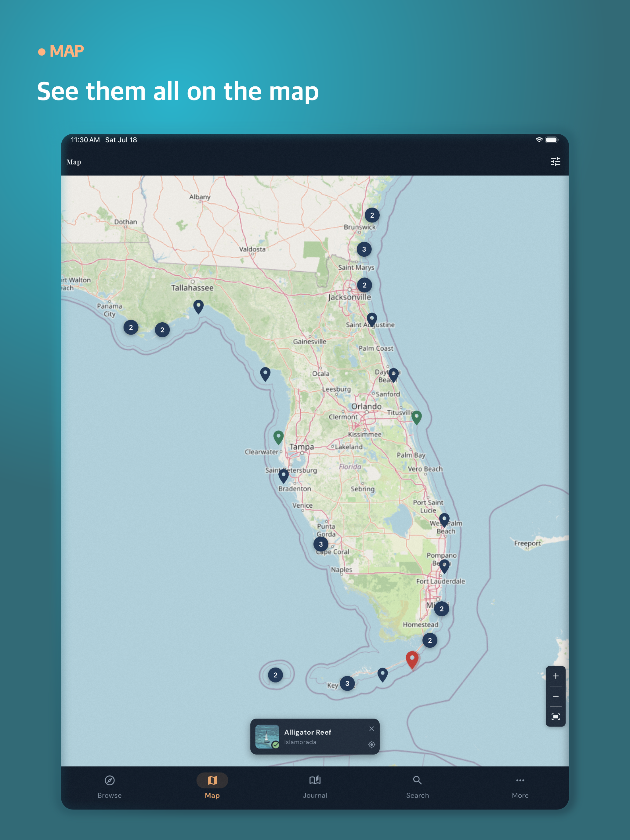Tap the green pin near Clearwater

click(x=278, y=437)
